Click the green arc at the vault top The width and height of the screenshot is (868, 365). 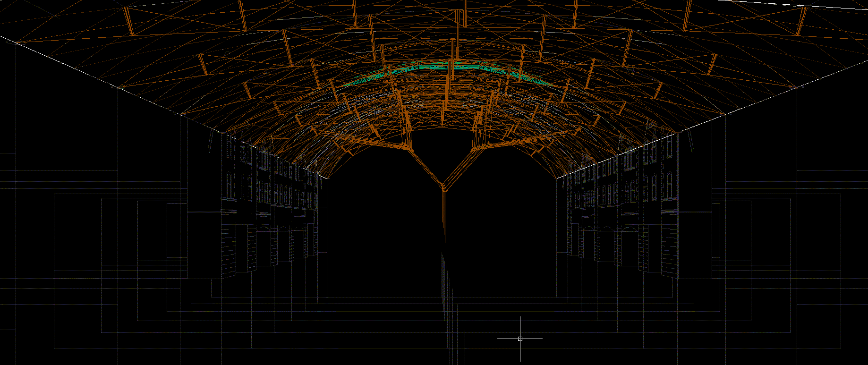pyautogui.click(x=444, y=67)
